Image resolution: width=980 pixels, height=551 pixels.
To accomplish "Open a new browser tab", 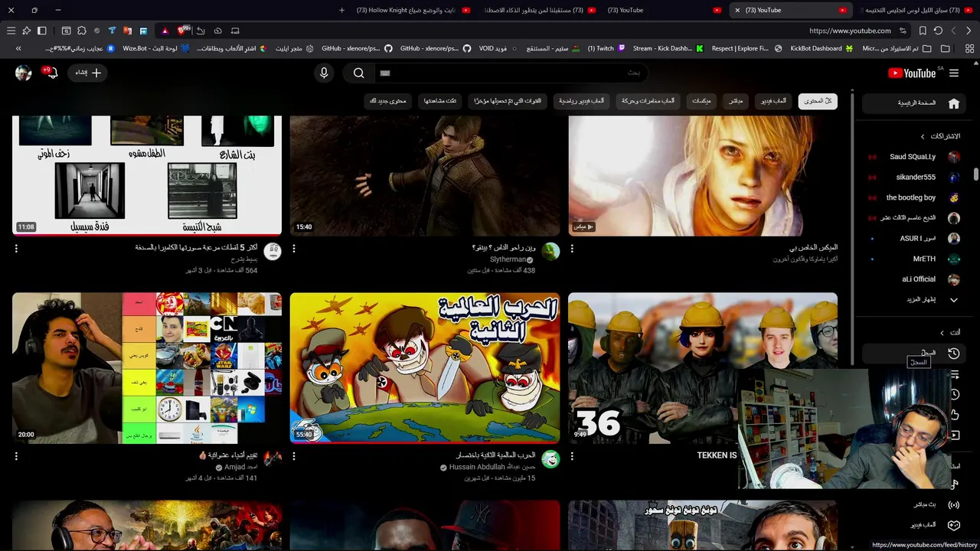I will pyautogui.click(x=341, y=10).
